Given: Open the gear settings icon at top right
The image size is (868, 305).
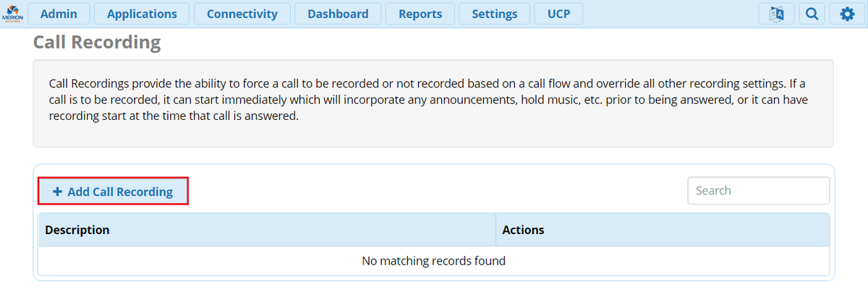Looking at the screenshot, I should pos(847,14).
